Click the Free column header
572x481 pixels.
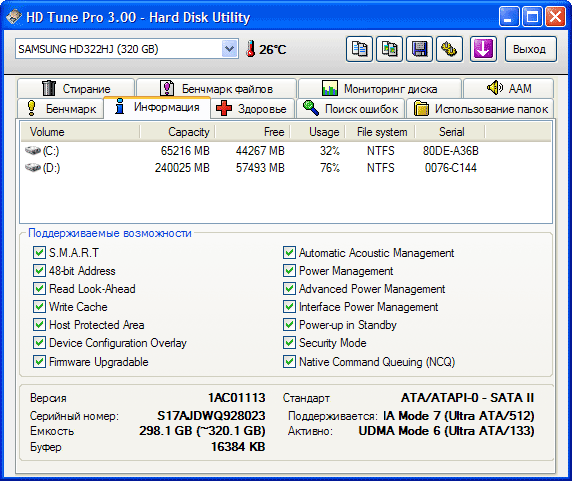252,132
